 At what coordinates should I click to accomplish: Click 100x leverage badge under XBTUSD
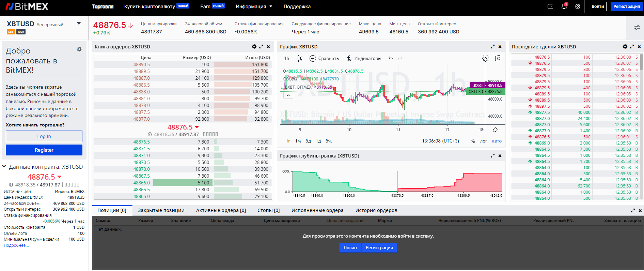21,32
